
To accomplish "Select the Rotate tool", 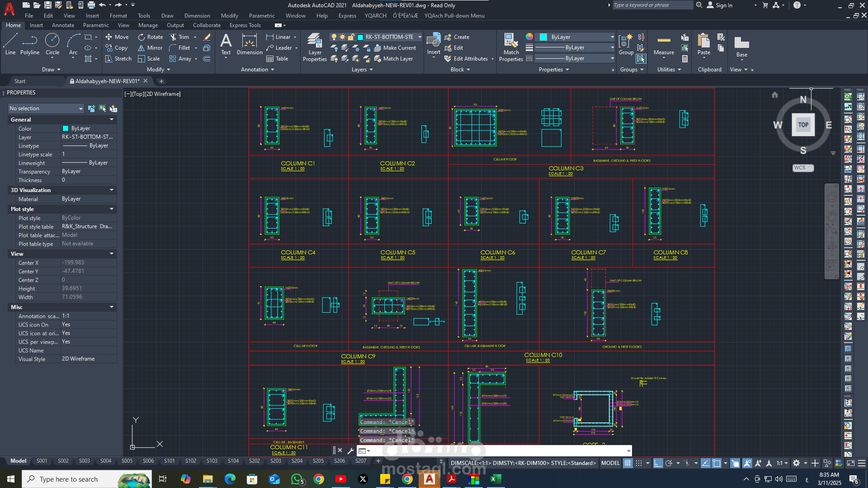I will (151, 37).
